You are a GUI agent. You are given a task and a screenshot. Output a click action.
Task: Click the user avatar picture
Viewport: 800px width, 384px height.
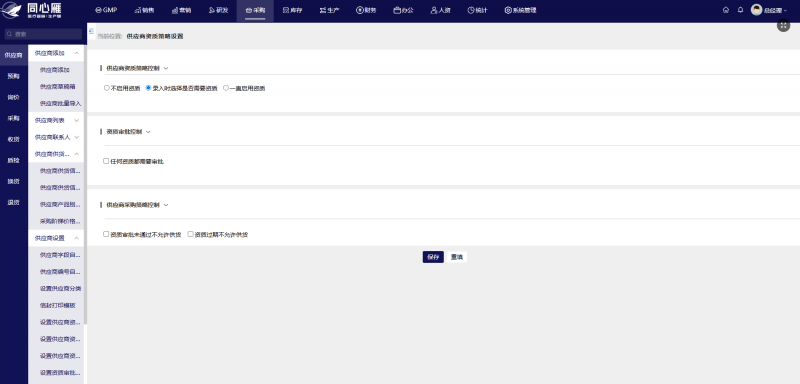756,10
